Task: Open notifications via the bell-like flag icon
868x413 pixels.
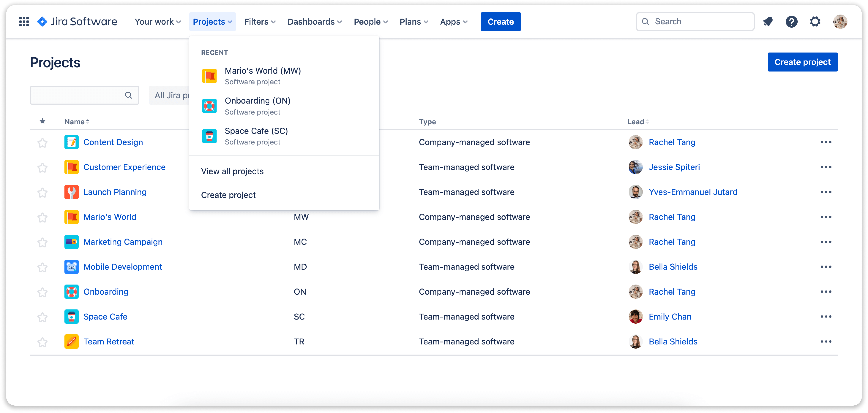Action: pyautogui.click(x=768, y=21)
